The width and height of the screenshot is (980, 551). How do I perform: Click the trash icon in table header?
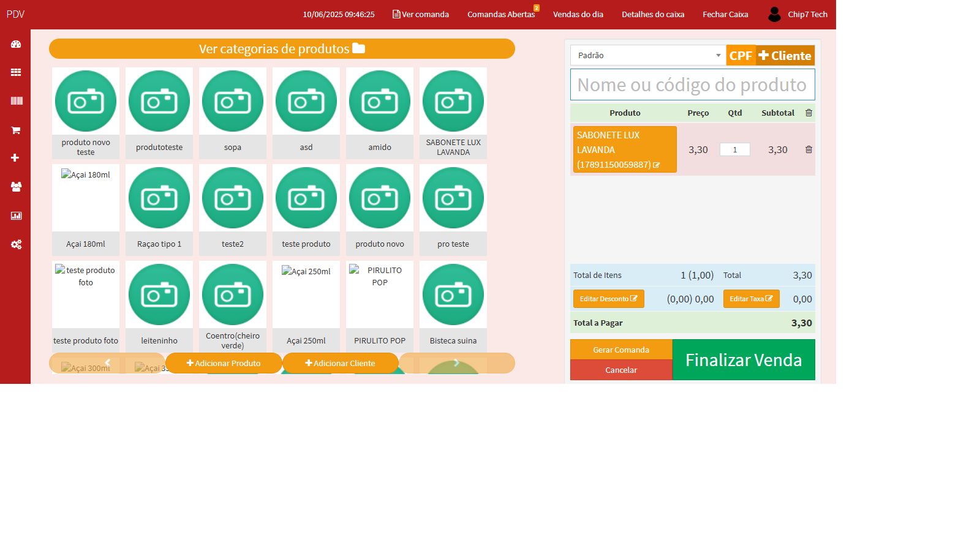(809, 113)
